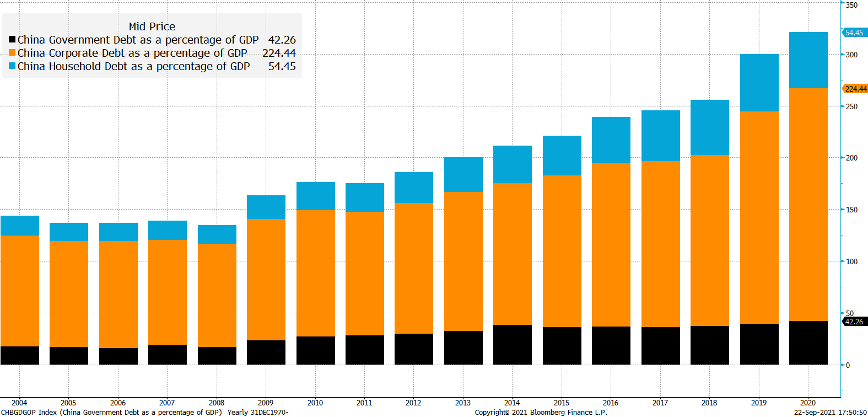Click the black government segment of the 2014 bar
This screenshot has height=417, width=868.
(513, 345)
